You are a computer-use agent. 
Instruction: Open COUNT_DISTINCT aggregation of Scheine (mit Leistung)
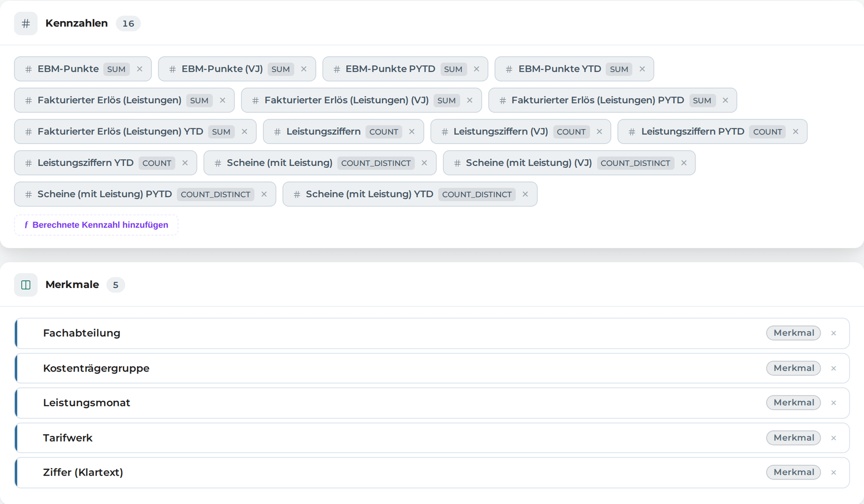(376, 163)
